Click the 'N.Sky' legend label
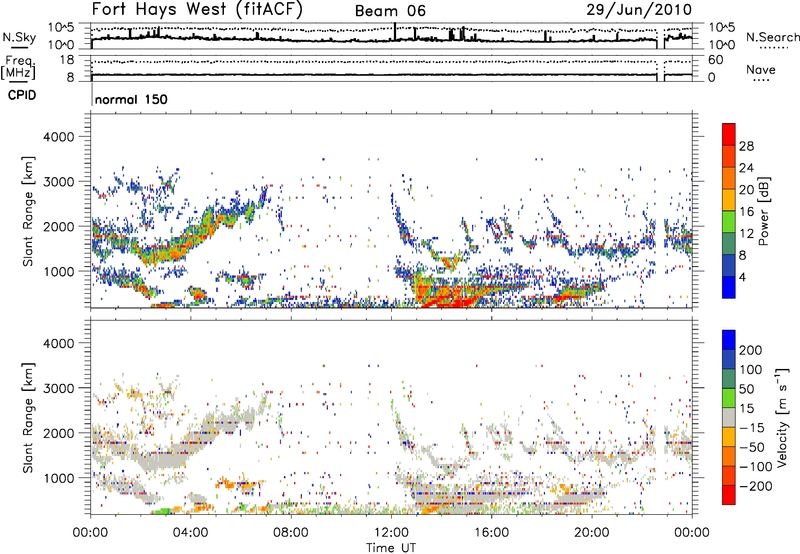Image resolution: width=800 pixels, height=554 pixels. tap(19, 37)
